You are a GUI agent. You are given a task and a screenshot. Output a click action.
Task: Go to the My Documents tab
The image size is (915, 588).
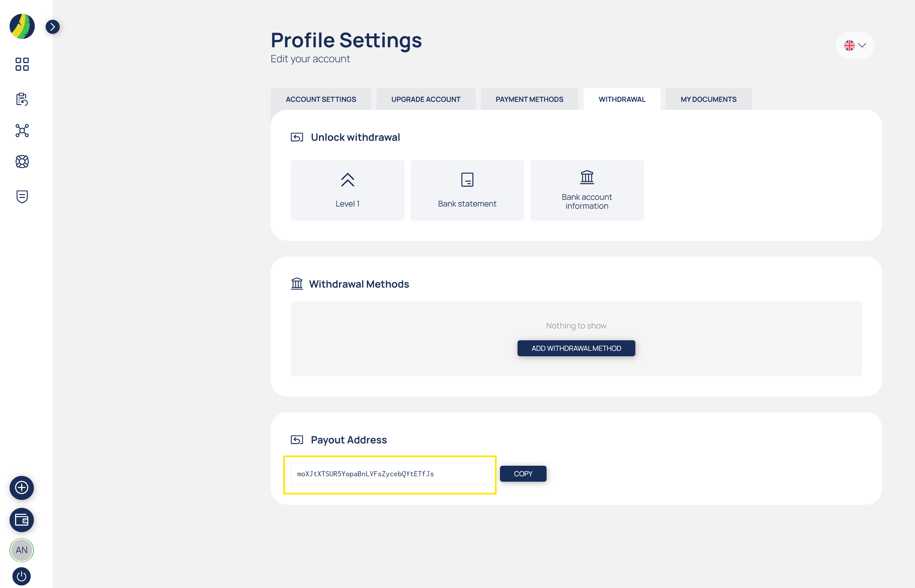click(x=708, y=99)
